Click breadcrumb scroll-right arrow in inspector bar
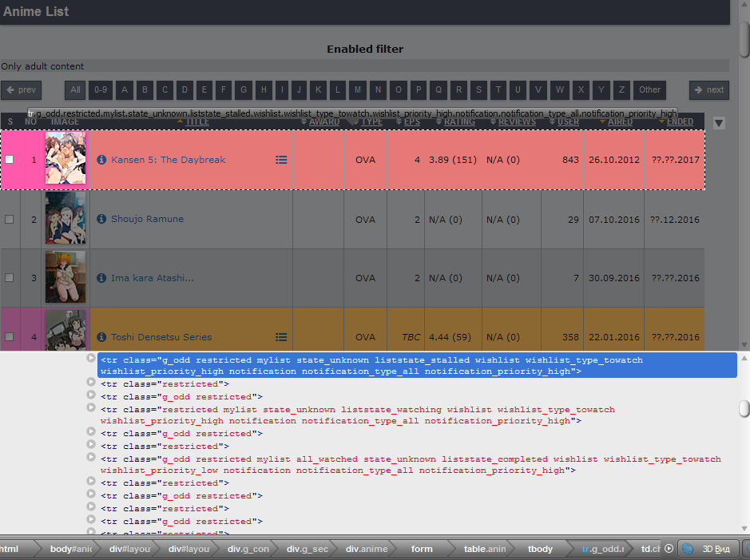The height and width of the screenshot is (560, 750). (x=669, y=549)
